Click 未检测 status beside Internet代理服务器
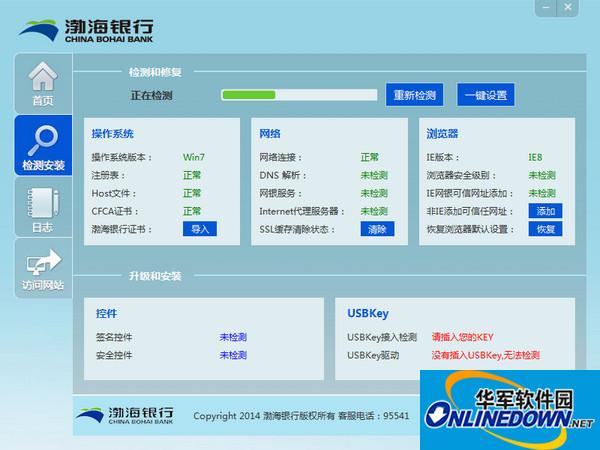This screenshot has height=450, width=600. point(374,211)
